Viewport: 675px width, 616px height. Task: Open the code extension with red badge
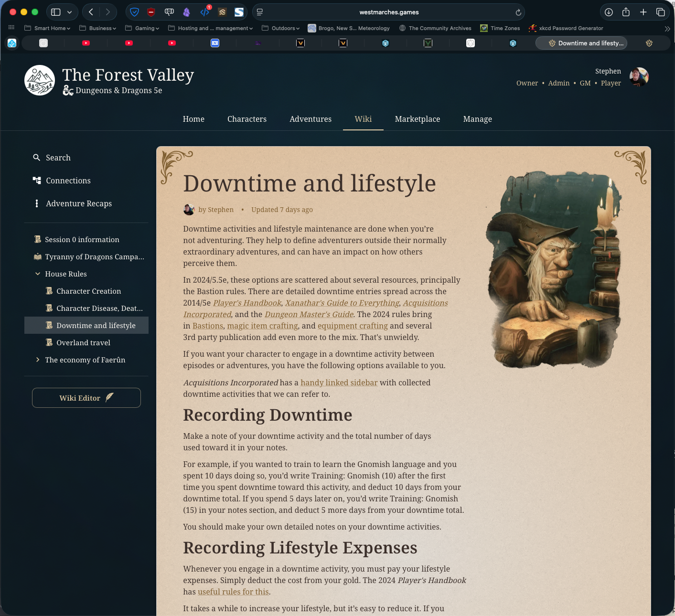(205, 11)
